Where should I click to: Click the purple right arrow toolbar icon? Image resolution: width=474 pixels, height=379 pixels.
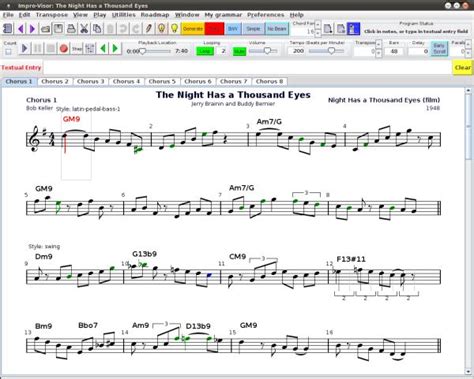click(32, 29)
